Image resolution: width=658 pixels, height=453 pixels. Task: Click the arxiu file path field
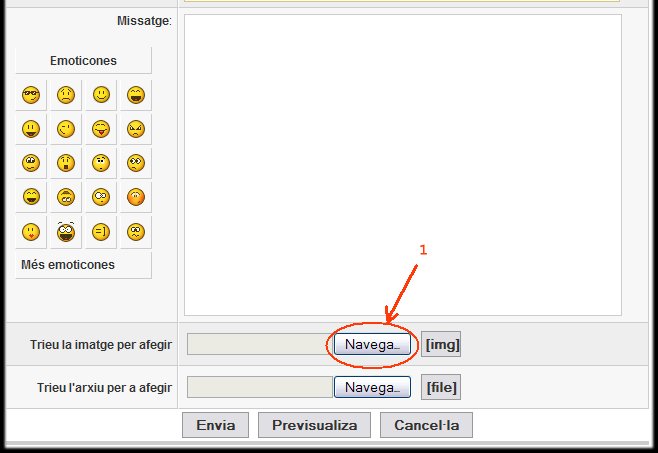pos(260,387)
